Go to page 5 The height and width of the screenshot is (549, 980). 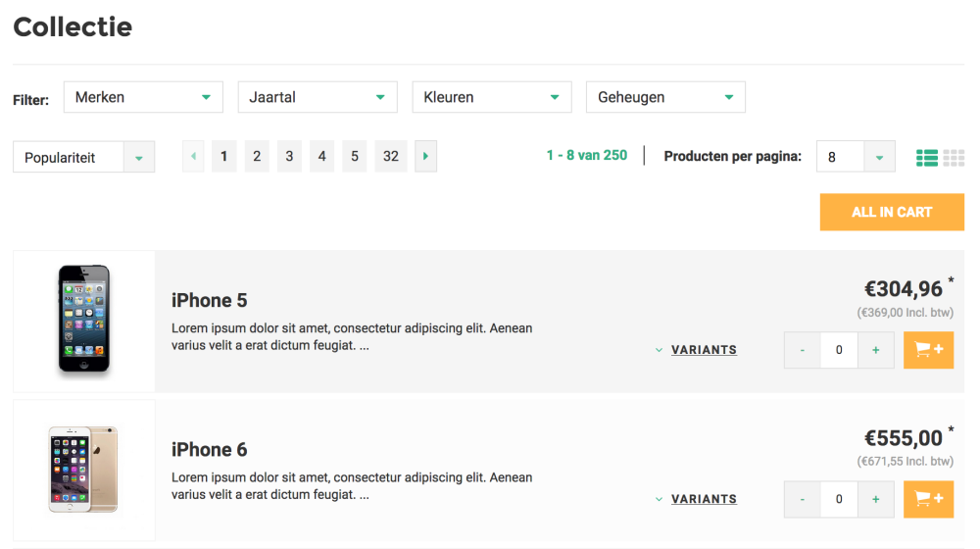tap(355, 156)
